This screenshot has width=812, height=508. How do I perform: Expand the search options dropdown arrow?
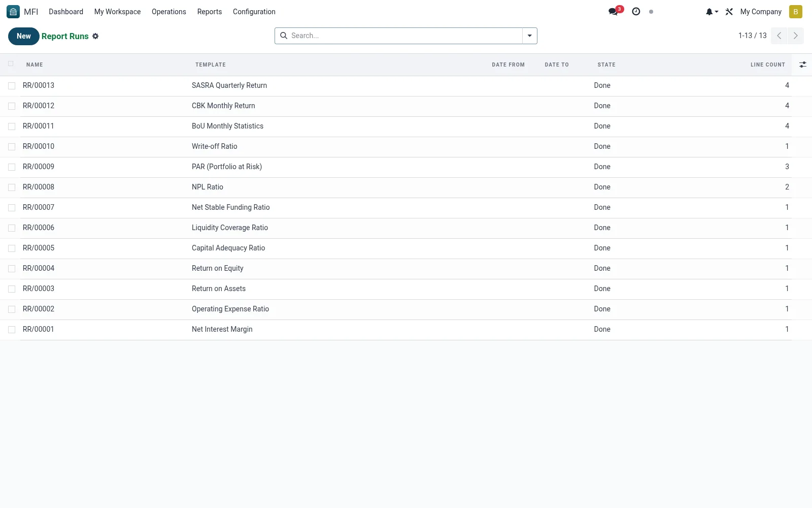pyautogui.click(x=529, y=36)
